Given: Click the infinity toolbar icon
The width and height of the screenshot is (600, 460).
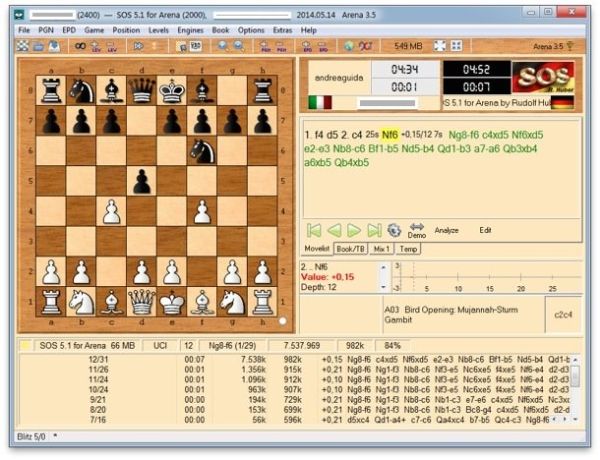Looking at the screenshot, I should tap(77, 46).
